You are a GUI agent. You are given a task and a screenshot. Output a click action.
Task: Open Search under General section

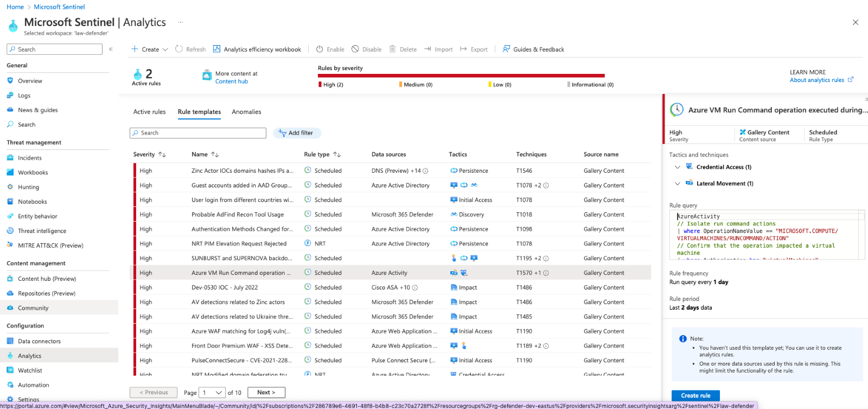tap(26, 125)
